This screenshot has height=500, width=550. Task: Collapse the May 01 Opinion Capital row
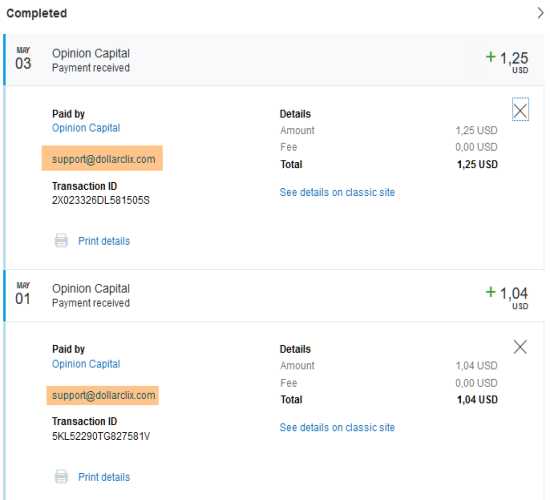(x=274, y=295)
